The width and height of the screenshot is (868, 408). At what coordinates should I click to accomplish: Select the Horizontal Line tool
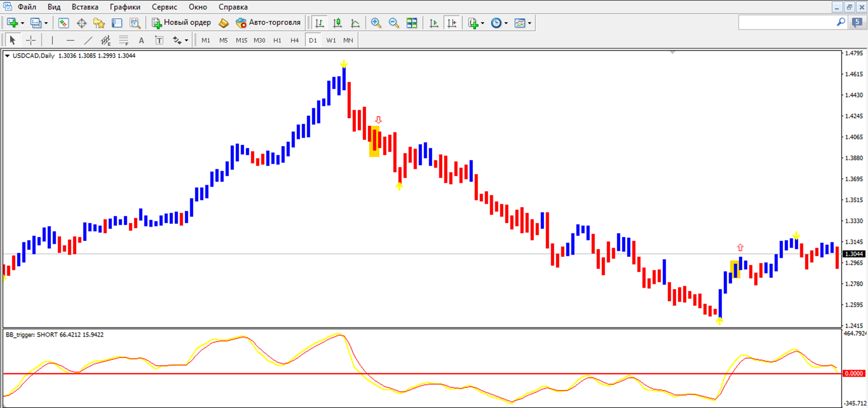(70, 40)
